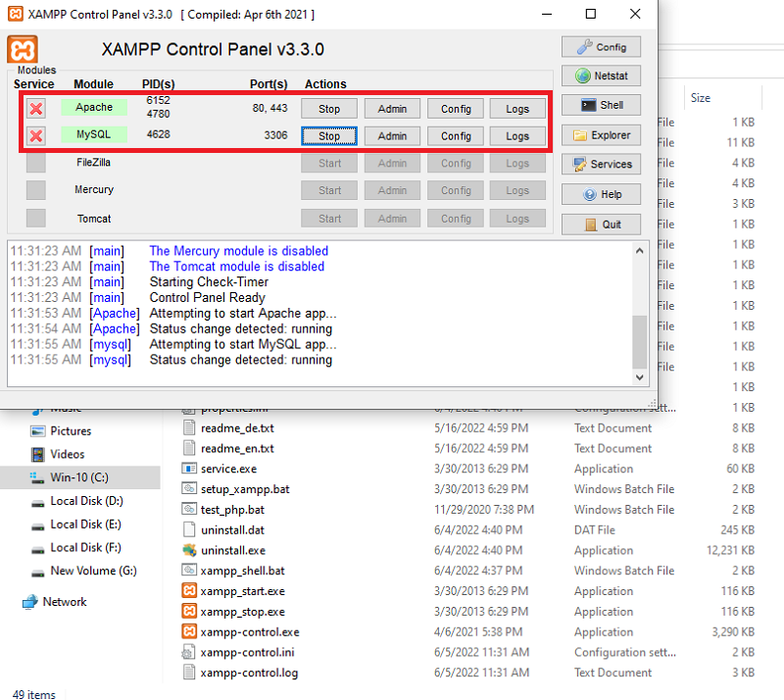The height and width of the screenshot is (700, 784).
Task: Select New Volume (G:) in Explorer
Action: point(93,571)
